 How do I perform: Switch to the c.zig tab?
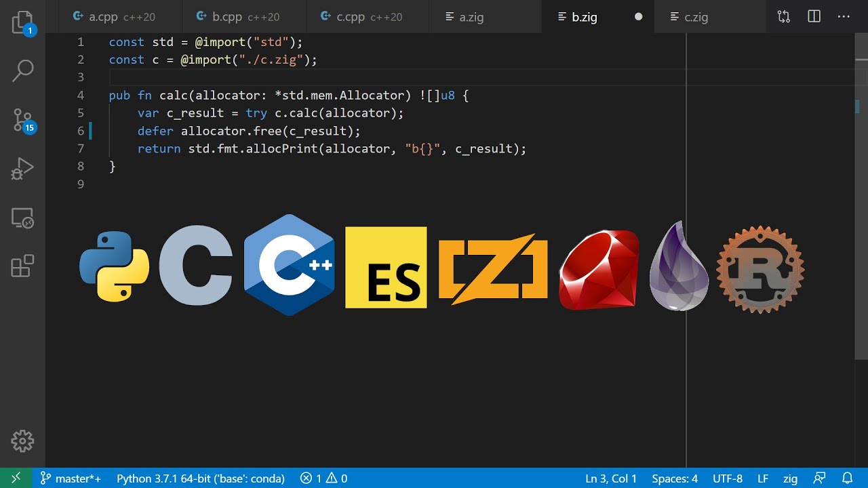(711, 17)
